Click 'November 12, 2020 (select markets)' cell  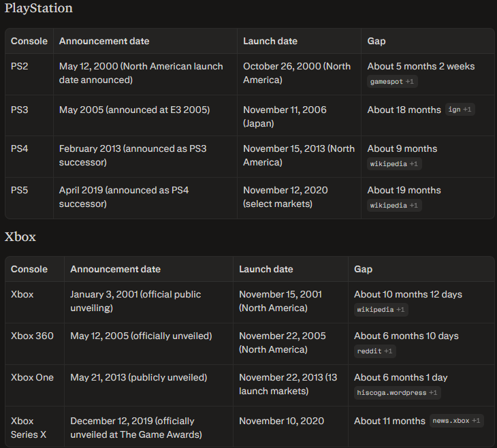pyautogui.click(x=299, y=198)
